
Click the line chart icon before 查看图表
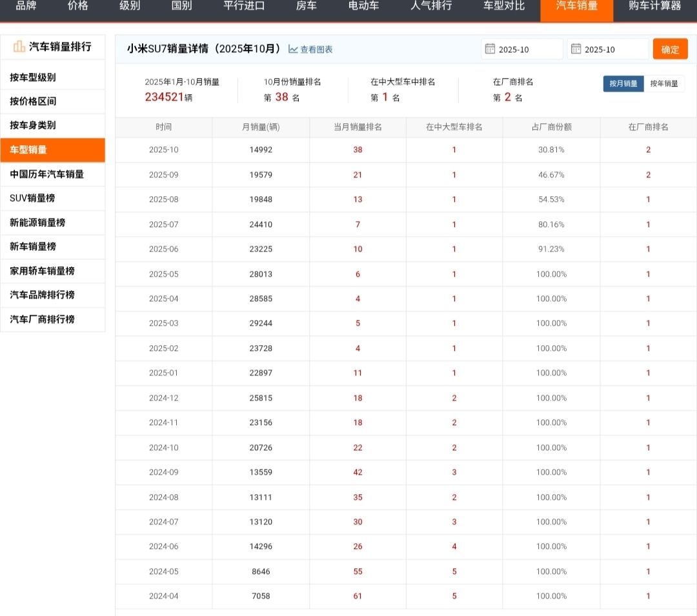tap(293, 49)
